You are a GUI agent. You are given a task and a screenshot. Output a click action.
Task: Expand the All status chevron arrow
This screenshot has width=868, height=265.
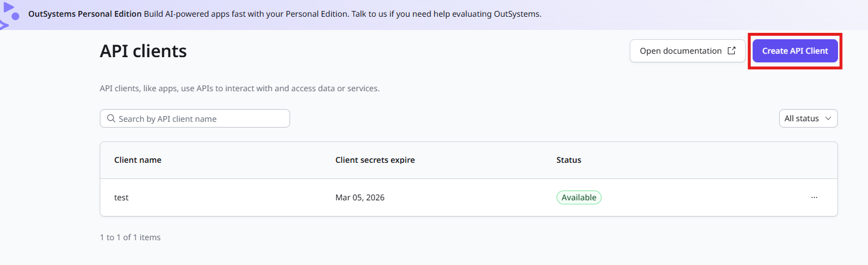[x=828, y=118]
